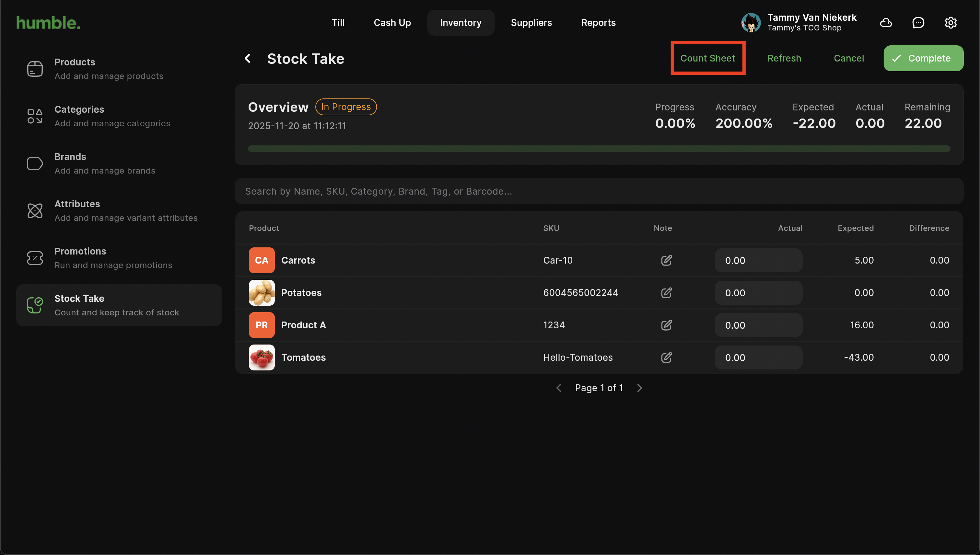Image resolution: width=980 pixels, height=555 pixels.
Task: Open the note editor for Potatoes
Action: 666,293
